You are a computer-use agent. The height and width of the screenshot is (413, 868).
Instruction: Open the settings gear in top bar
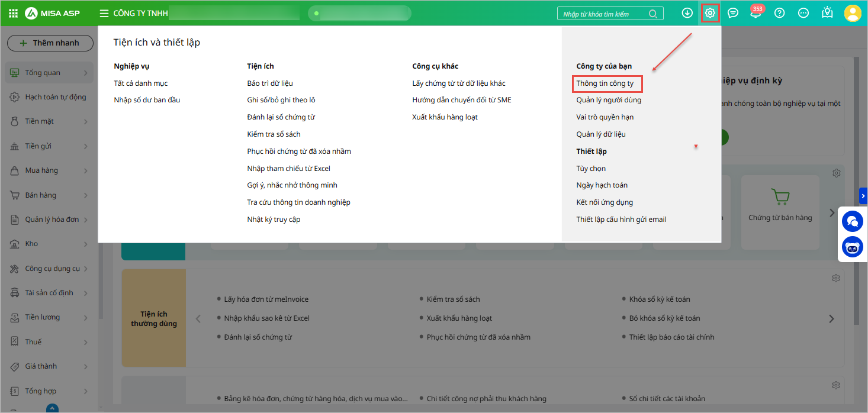[710, 13]
